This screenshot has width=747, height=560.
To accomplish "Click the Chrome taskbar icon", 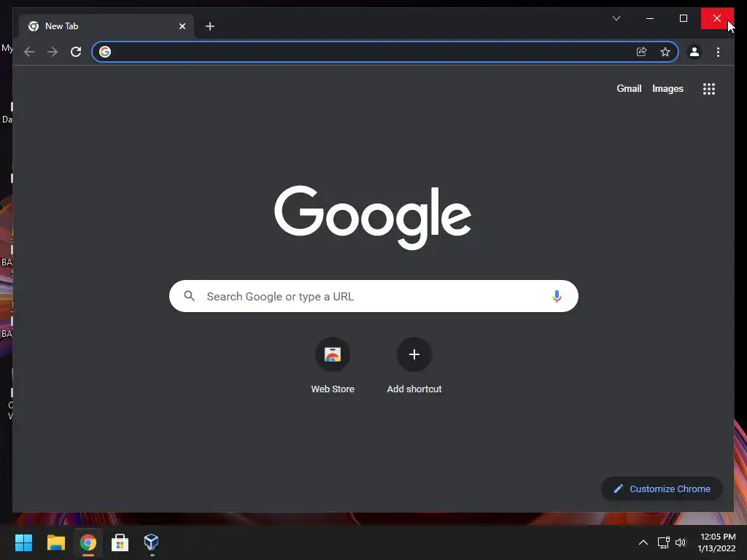I will tap(88, 542).
